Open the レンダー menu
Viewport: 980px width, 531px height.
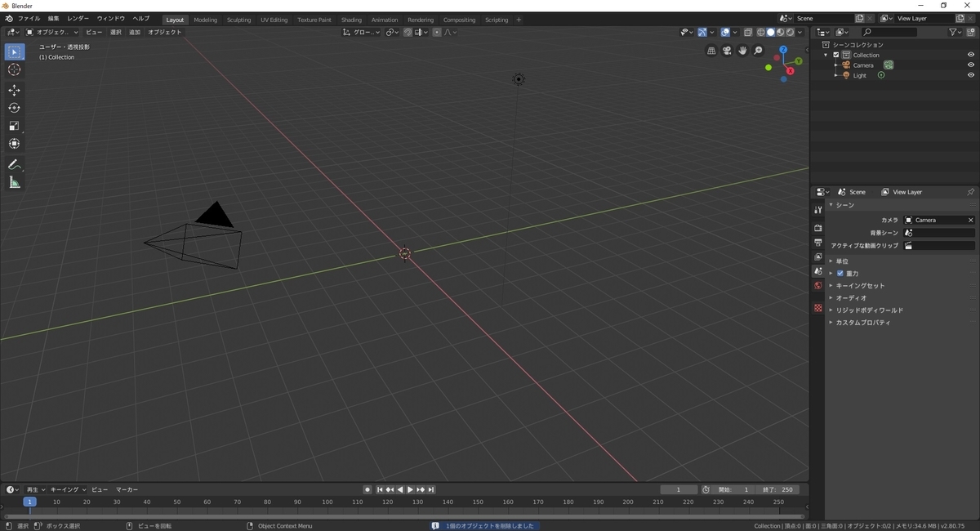[78, 19]
